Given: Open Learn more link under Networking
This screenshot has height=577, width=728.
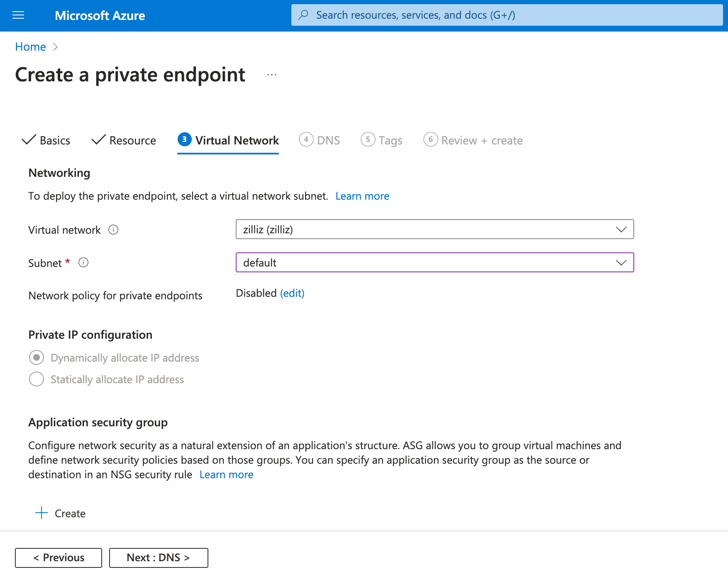Looking at the screenshot, I should 362,196.
